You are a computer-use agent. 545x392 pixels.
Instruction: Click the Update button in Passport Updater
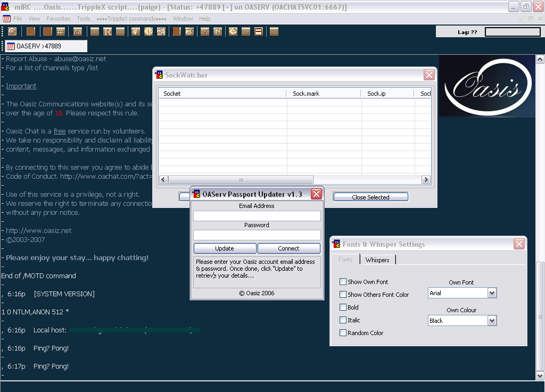[225, 248]
